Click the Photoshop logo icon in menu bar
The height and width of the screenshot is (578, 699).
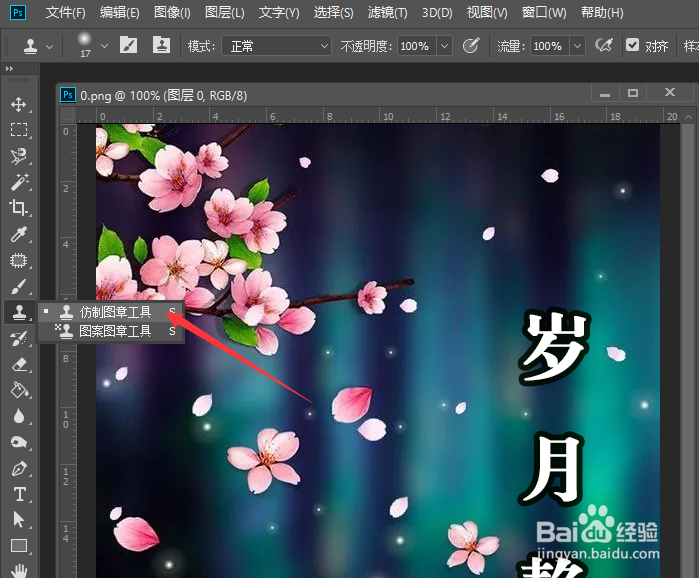tap(18, 12)
